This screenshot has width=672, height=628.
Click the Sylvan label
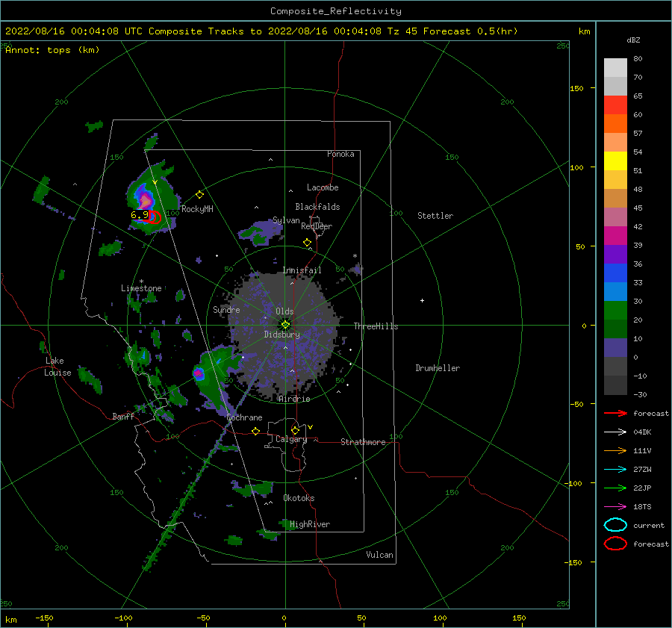coord(286,220)
